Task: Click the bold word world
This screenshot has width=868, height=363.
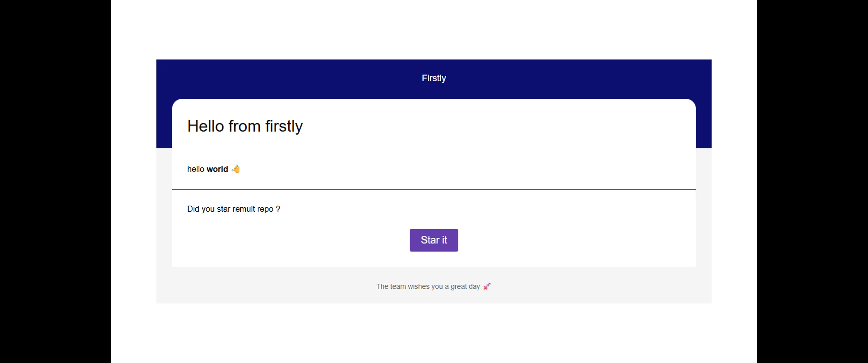Action: [217, 169]
